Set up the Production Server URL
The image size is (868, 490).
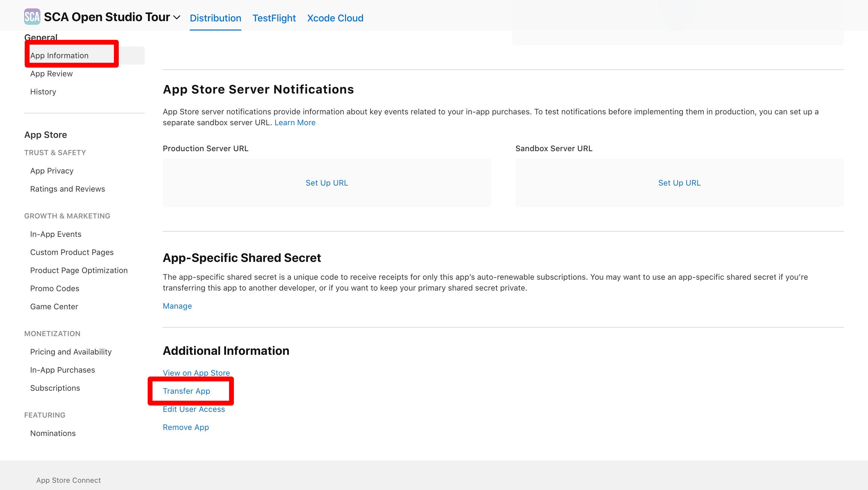(326, 183)
